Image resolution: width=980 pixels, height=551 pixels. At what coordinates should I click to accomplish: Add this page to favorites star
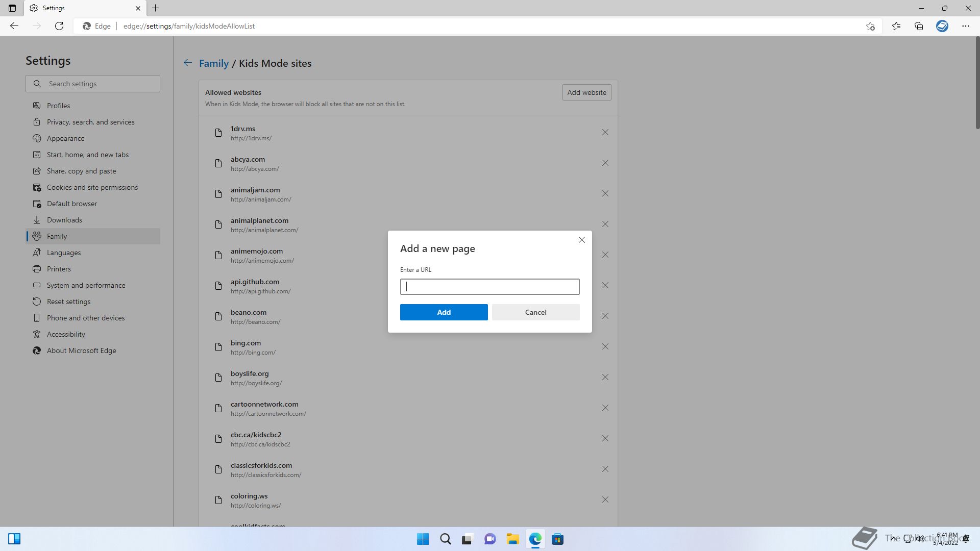coord(870,26)
